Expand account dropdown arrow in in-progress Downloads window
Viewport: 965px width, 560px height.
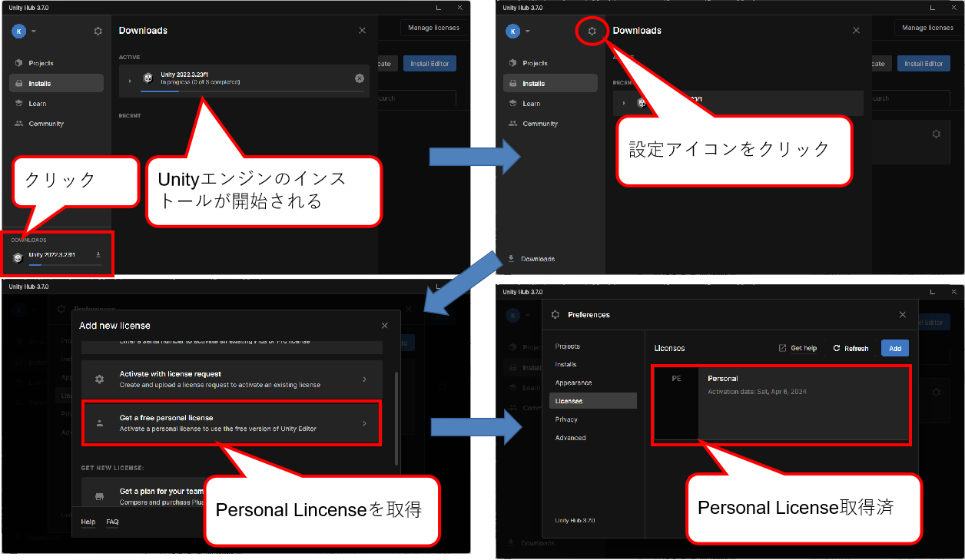click(x=34, y=31)
